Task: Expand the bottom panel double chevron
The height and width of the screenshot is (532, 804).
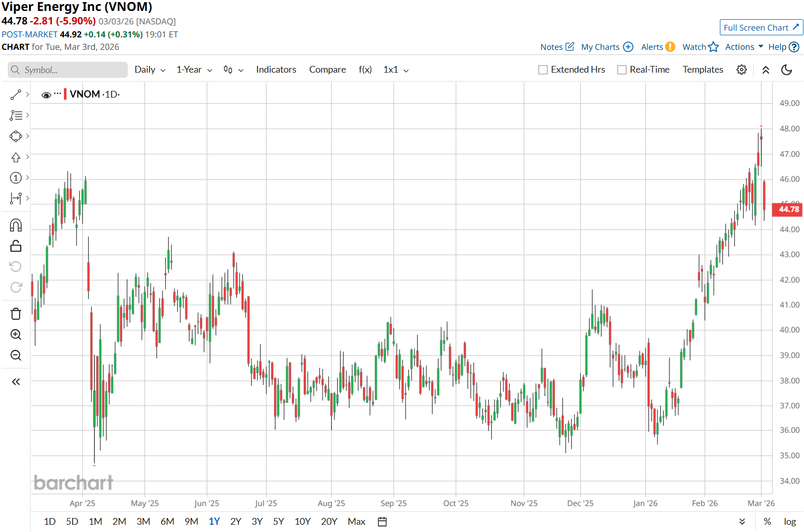Action: (x=742, y=522)
